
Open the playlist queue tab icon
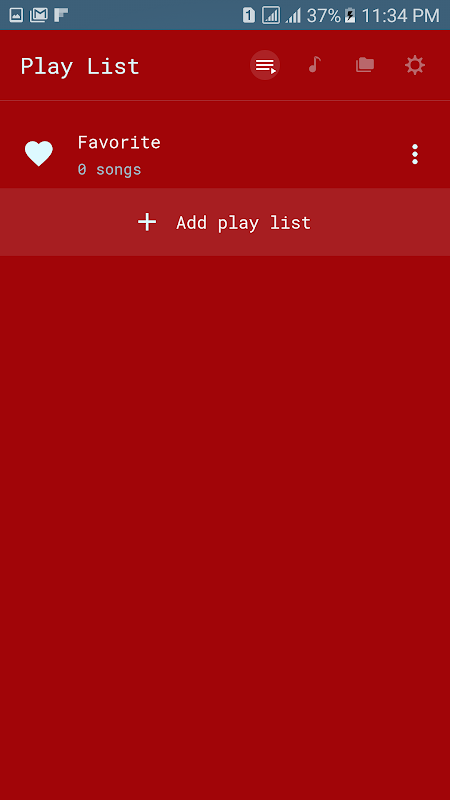pyautogui.click(x=265, y=65)
